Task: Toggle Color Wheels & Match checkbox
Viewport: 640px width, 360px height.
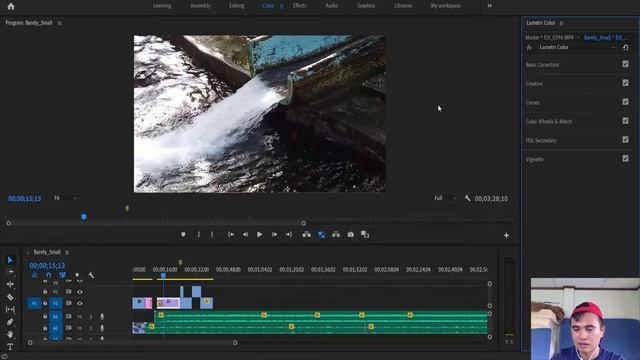Action: pos(625,121)
